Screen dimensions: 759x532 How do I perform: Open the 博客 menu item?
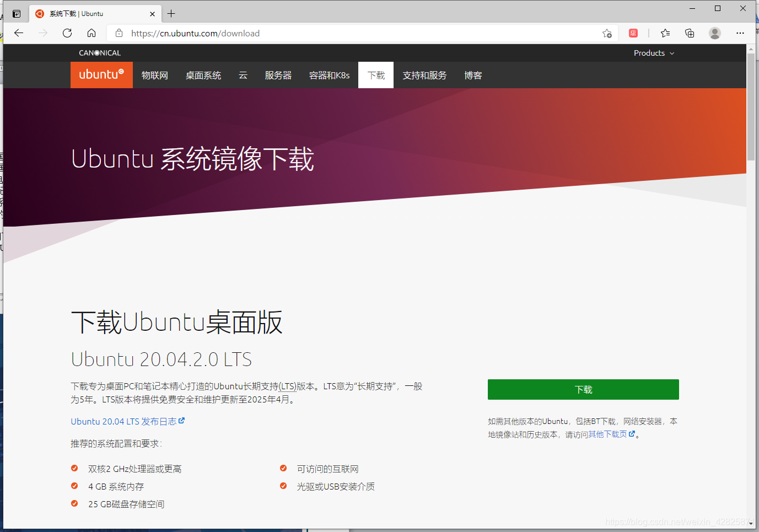(473, 75)
